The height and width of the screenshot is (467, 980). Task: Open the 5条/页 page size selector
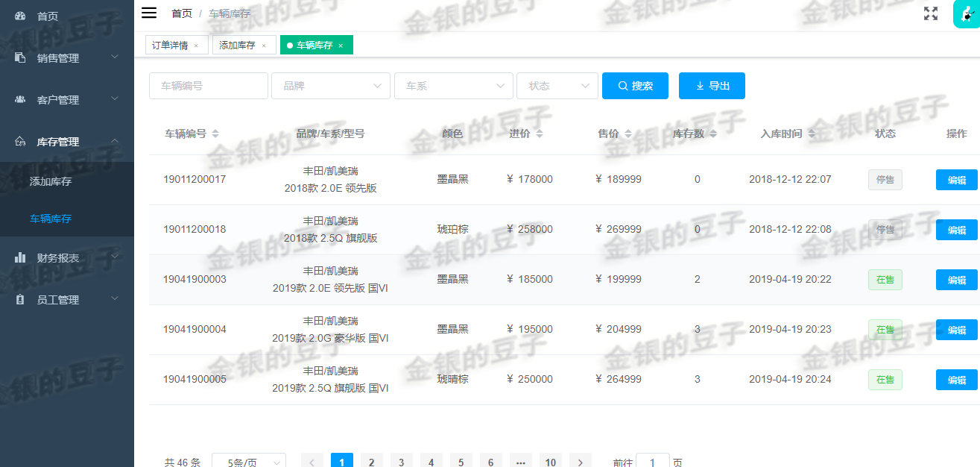coord(249,461)
